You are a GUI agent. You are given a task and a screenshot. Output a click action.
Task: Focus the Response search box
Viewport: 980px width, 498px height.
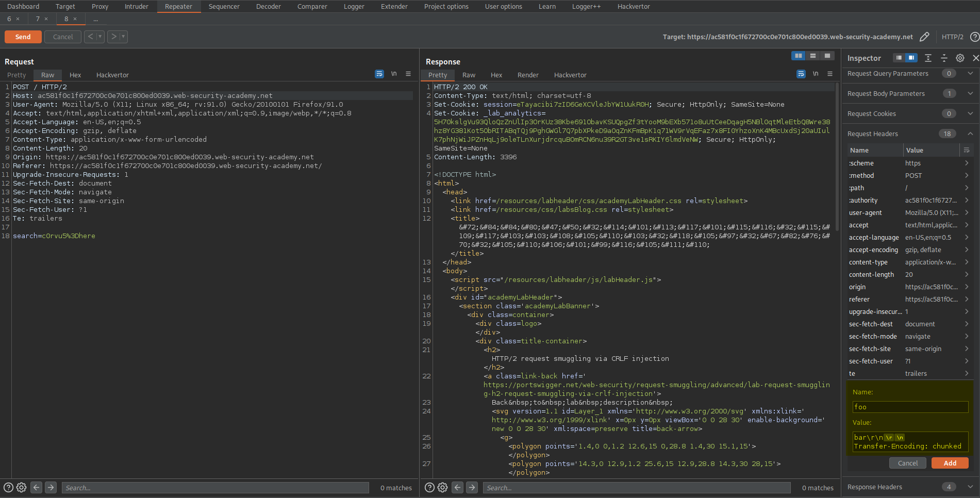click(x=637, y=488)
